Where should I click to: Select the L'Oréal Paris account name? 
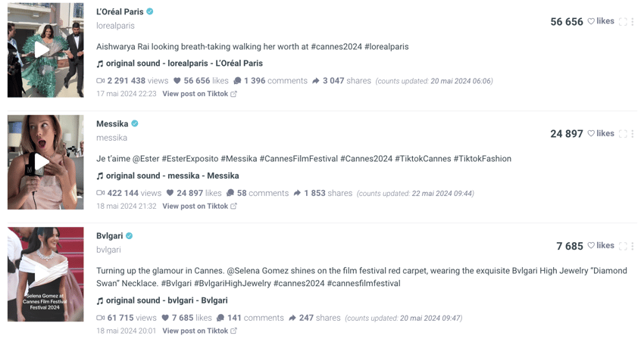pyautogui.click(x=120, y=12)
